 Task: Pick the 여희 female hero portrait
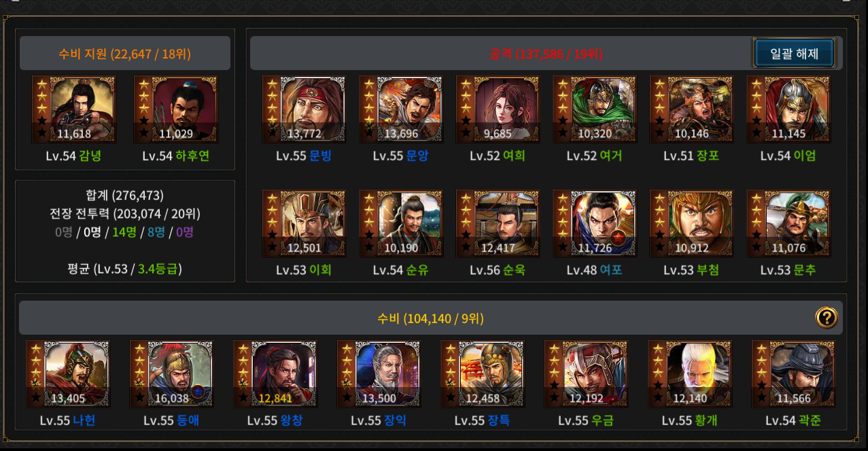[x=498, y=110]
